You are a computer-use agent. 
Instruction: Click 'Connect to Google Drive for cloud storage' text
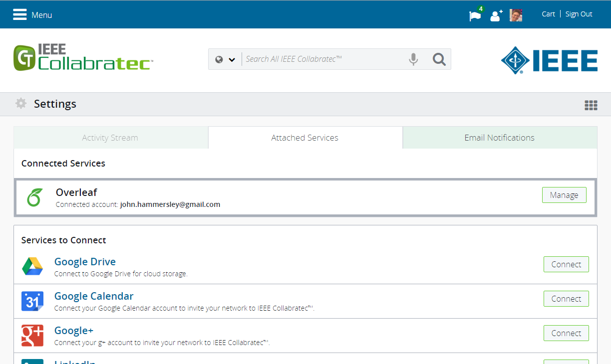click(x=121, y=274)
